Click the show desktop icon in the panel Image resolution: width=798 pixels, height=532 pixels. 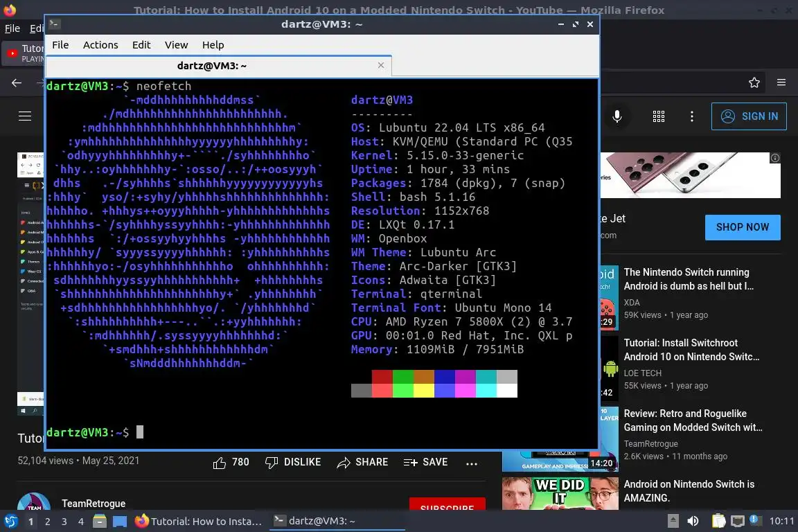(x=120, y=521)
